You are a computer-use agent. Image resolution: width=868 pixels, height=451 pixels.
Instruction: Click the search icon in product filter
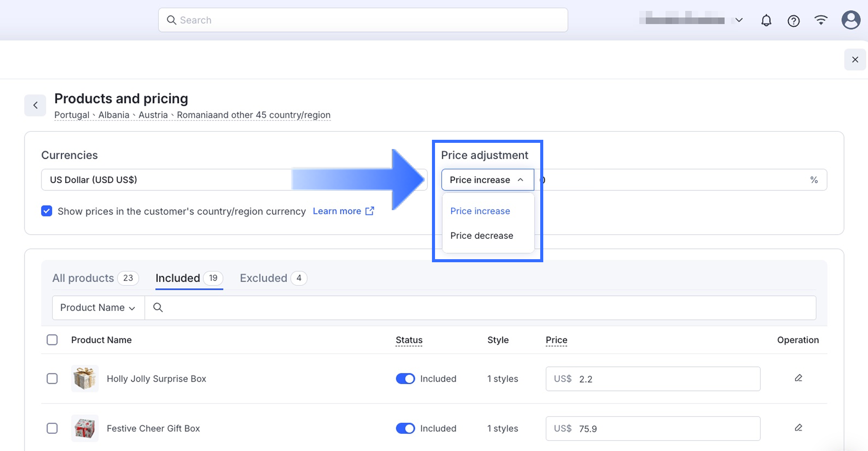pos(158,307)
